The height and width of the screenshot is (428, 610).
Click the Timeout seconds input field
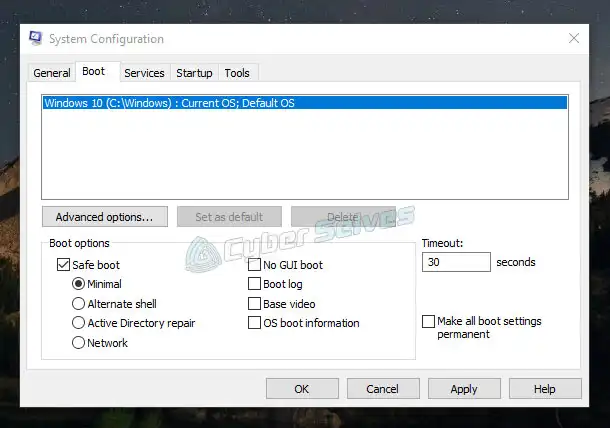456,262
